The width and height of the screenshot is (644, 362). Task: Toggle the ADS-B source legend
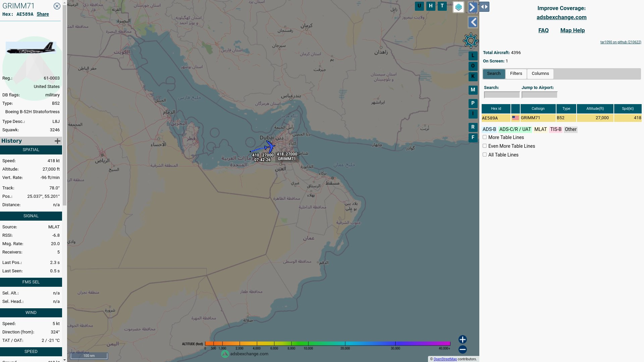(489, 130)
